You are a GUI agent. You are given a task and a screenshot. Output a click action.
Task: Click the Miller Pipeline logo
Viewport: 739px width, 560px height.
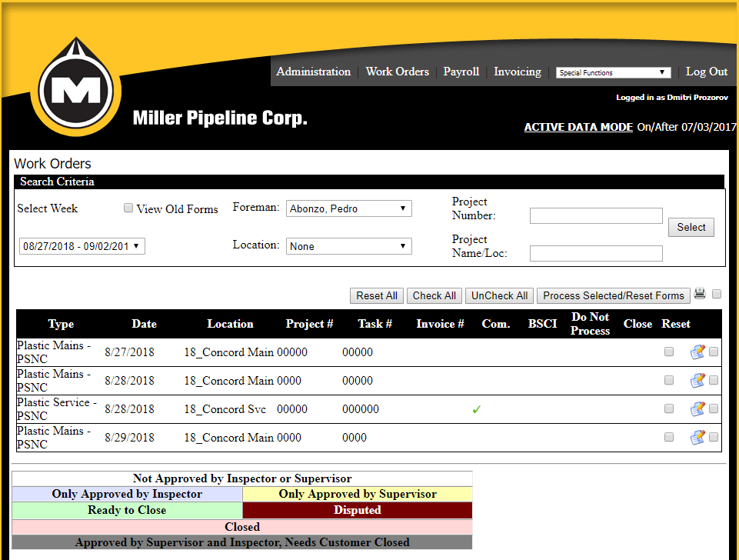tap(76, 87)
